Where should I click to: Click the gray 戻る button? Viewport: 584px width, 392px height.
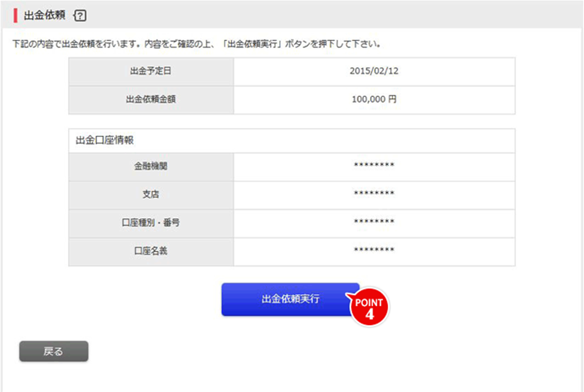pos(54,351)
